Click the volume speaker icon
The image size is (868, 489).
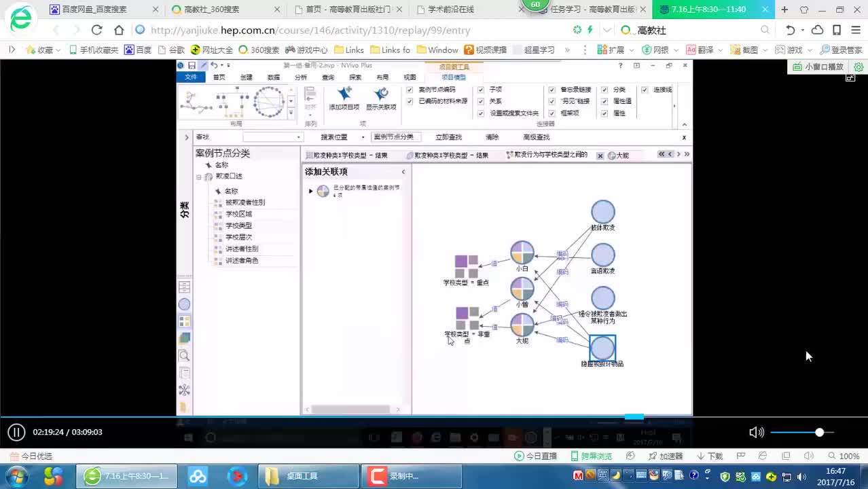click(x=756, y=432)
